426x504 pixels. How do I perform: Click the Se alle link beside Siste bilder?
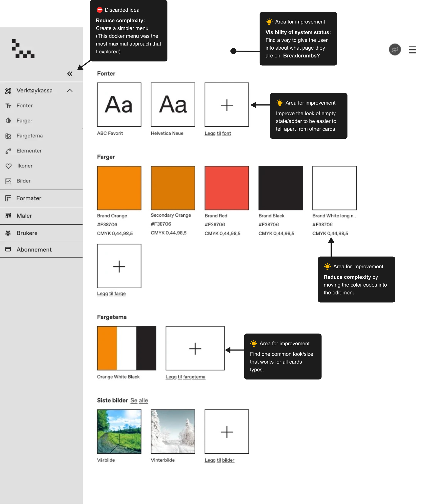pos(139,400)
